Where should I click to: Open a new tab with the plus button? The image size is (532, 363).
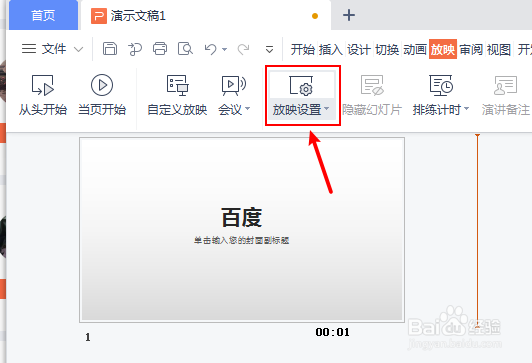[349, 16]
